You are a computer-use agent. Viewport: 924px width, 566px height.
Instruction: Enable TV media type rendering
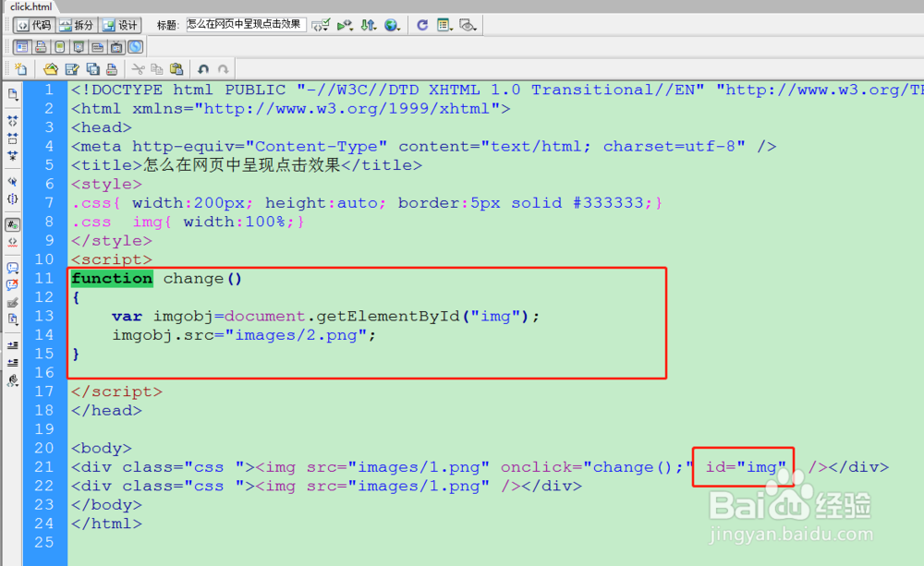[x=116, y=46]
